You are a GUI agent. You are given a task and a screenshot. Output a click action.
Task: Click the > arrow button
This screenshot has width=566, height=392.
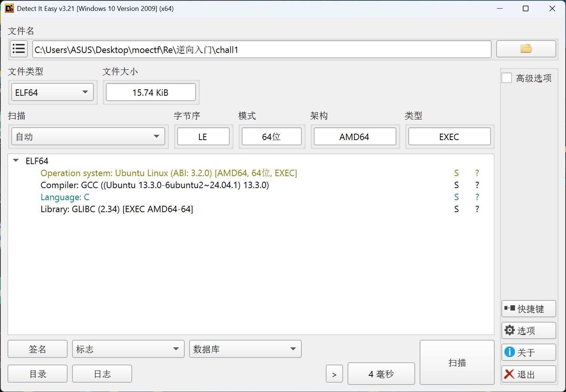334,374
